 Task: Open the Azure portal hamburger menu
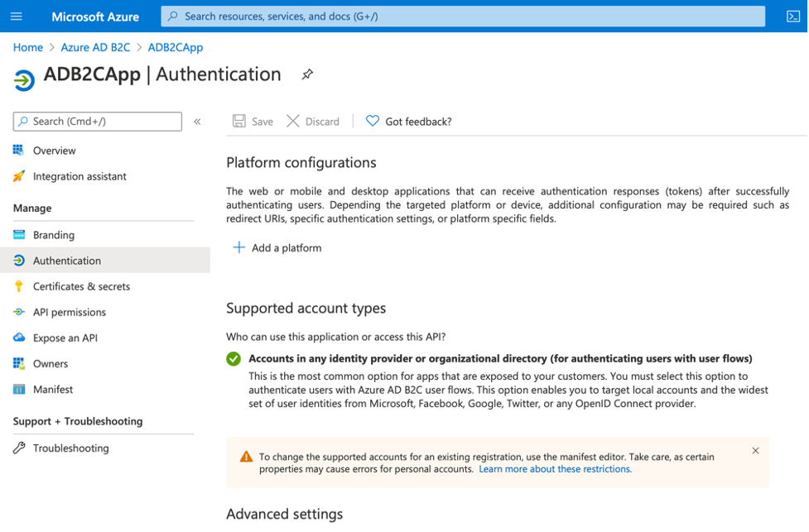17,17
